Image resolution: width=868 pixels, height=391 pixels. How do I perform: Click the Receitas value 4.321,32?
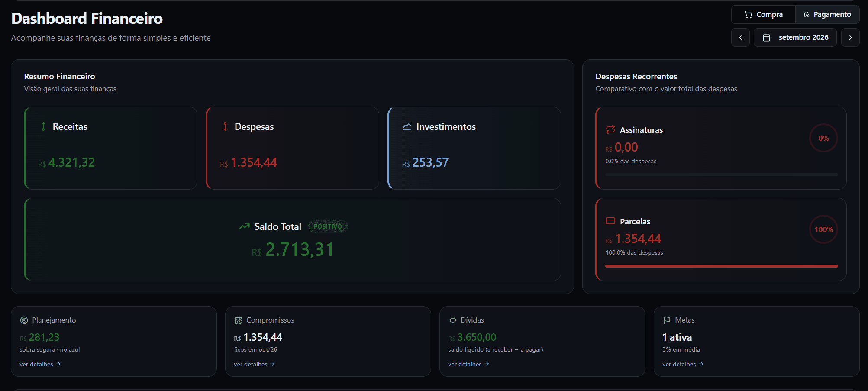point(71,162)
